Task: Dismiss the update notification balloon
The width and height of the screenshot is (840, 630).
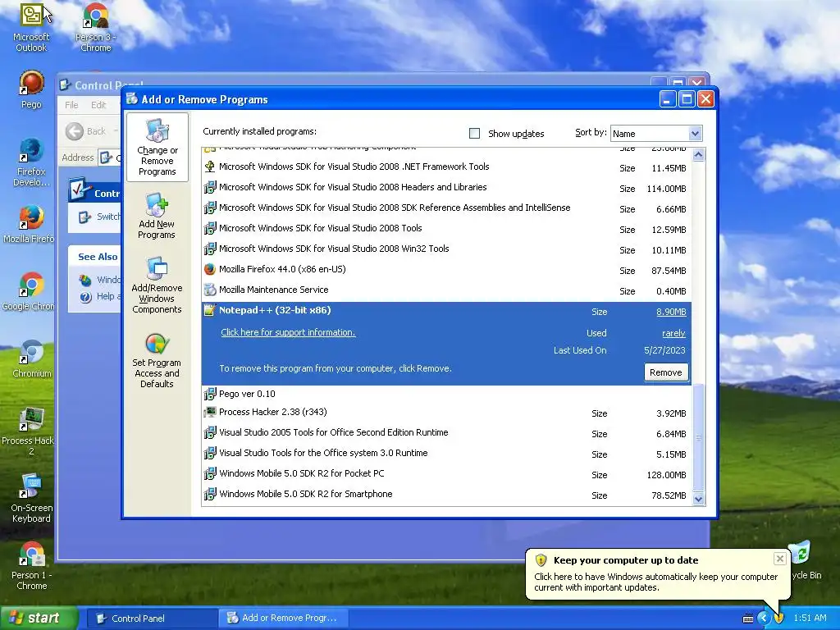Action: click(x=780, y=559)
